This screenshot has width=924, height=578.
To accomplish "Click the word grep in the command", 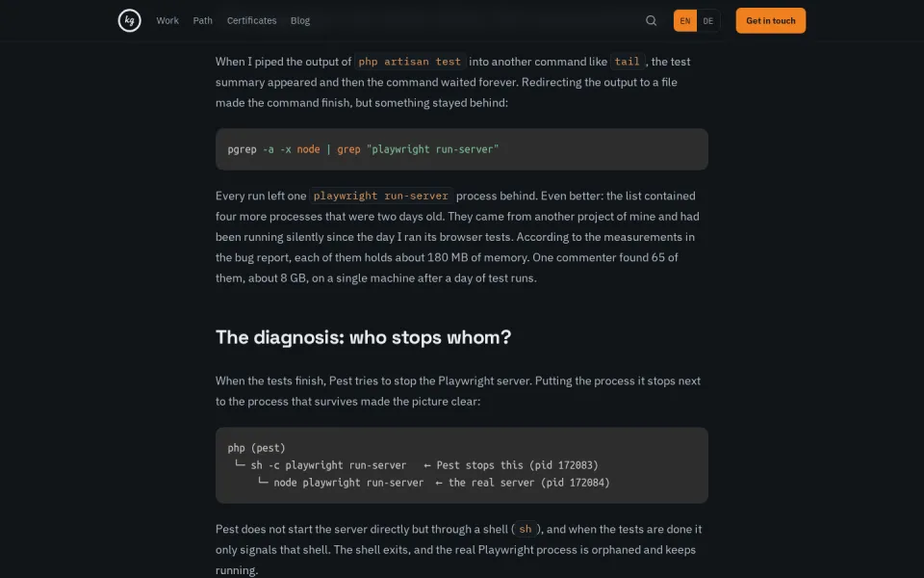I will pyautogui.click(x=348, y=149).
